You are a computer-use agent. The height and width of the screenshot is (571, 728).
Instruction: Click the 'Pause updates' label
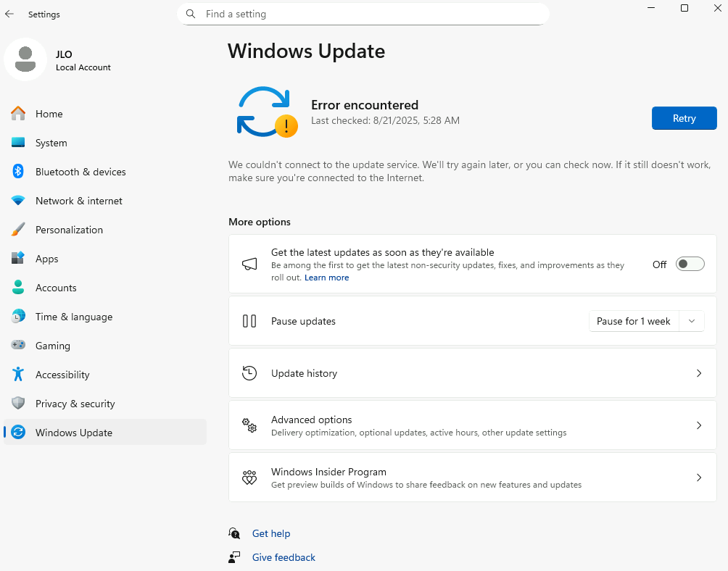[x=303, y=321]
